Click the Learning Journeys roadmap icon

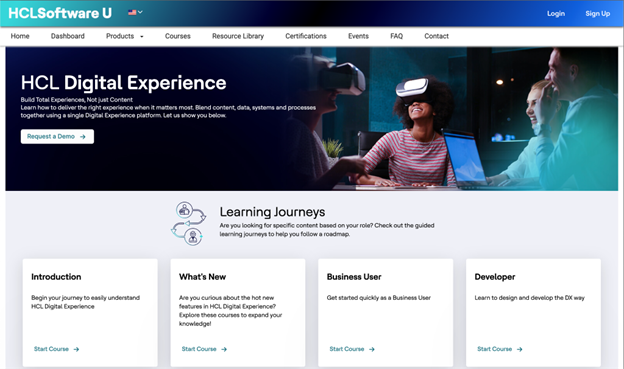189,223
